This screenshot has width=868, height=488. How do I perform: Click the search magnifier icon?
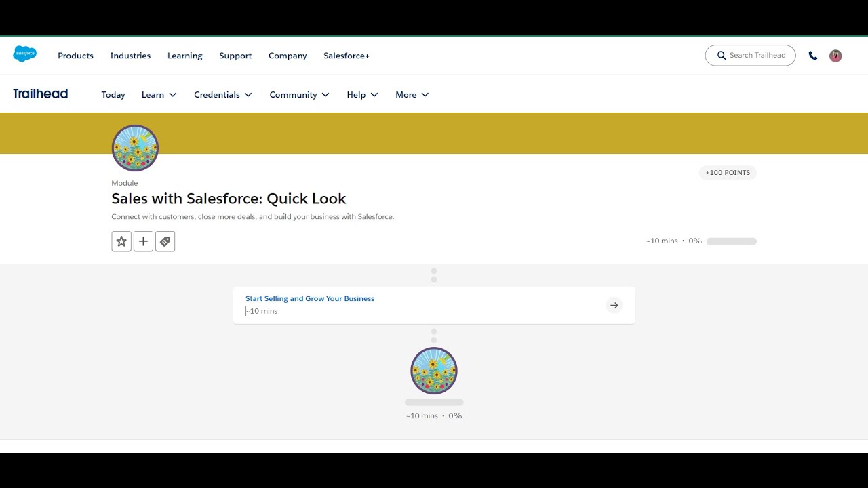tap(722, 56)
